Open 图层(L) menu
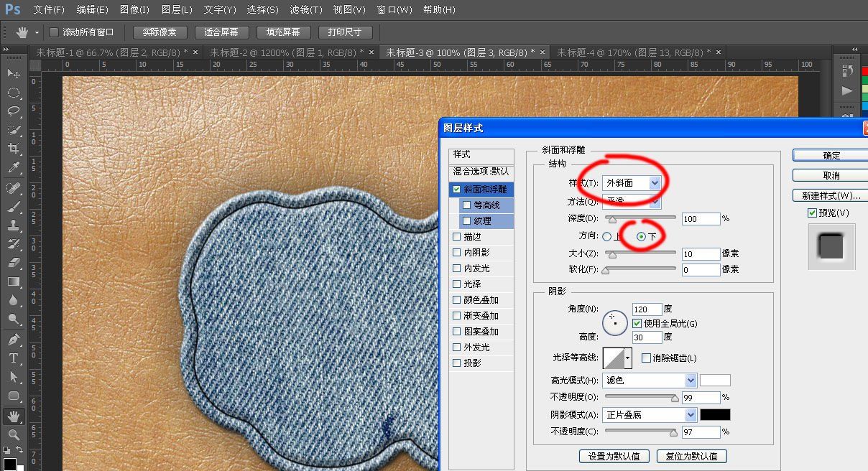The height and width of the screenshot is (471, 868). pos(177,10)
